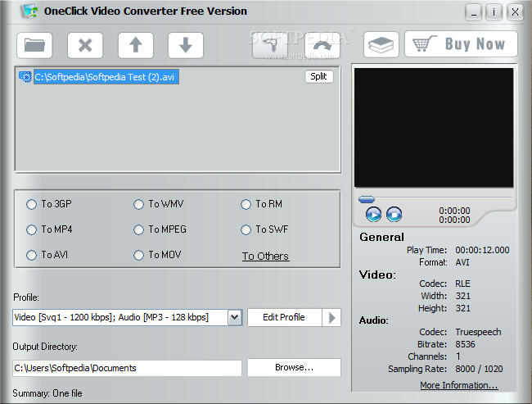
Task: Click the curved arrow convert icon
Action: coord(322,45)
